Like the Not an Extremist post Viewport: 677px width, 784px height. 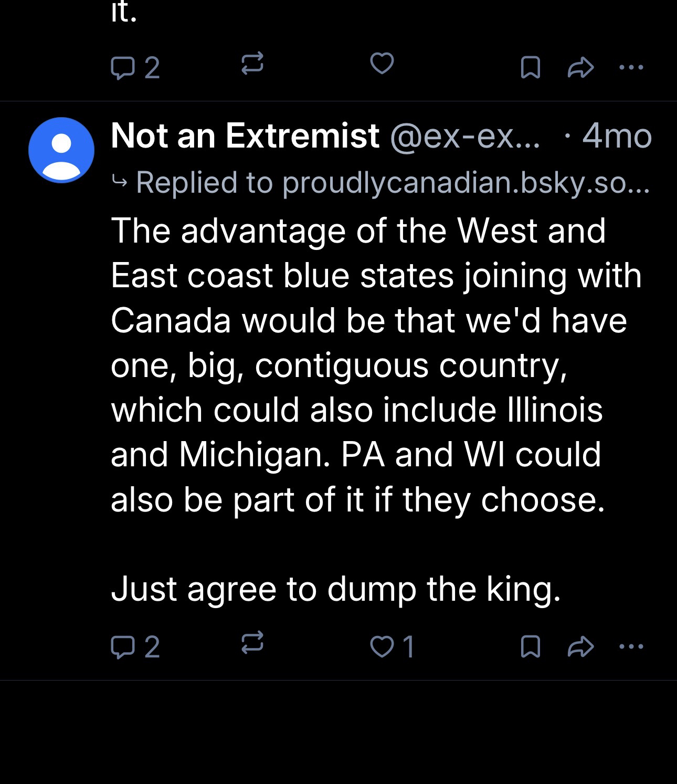point(382,646)
